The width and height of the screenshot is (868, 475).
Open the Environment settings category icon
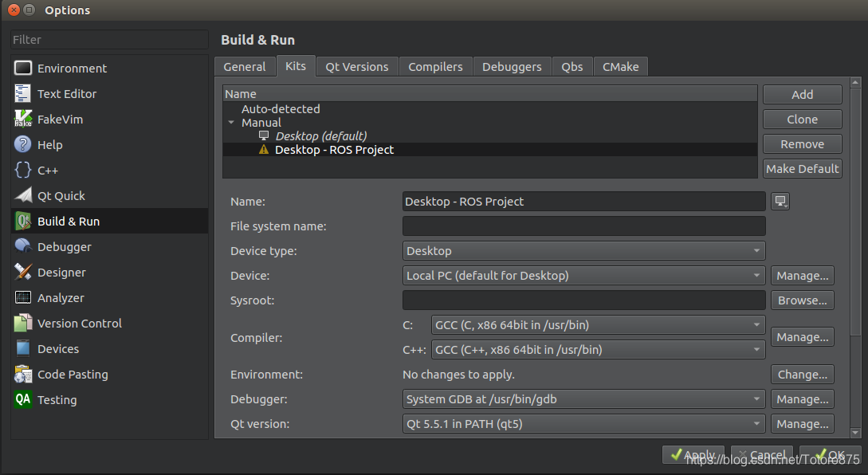tap(22, 68)
